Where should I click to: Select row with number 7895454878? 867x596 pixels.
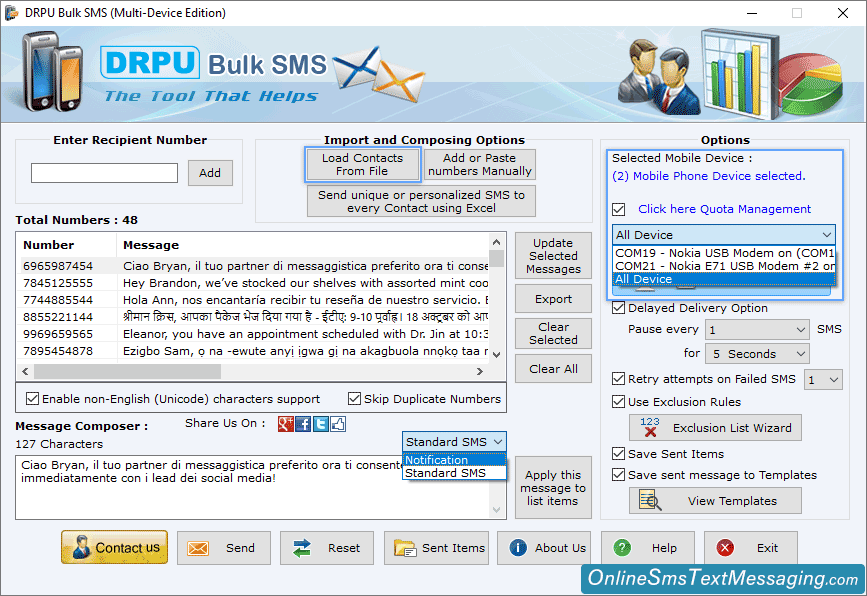point(254,352)
